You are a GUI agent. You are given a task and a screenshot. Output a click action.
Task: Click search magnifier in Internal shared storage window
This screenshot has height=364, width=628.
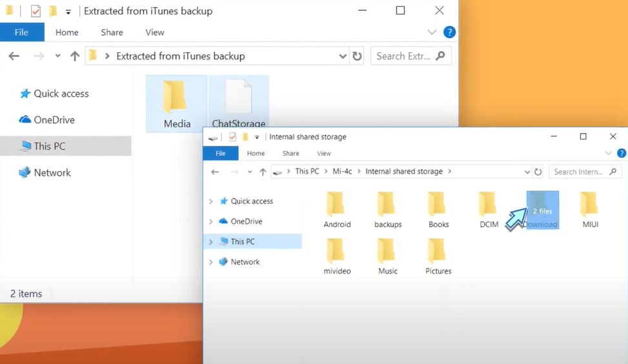(613, 172)
